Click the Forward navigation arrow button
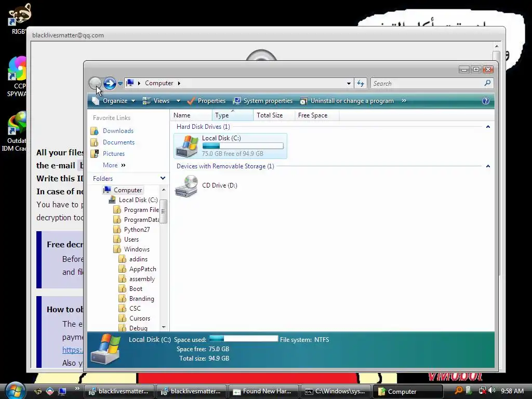532x399 pixels. click(110, 83)
